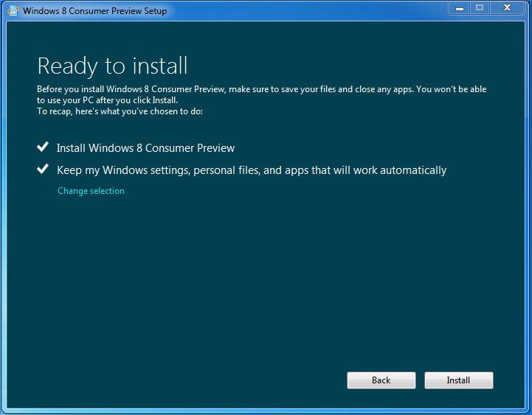The height and width of the screenshot is (415, 532).
Task: Click the Ready to install heading
Action: 112,66
